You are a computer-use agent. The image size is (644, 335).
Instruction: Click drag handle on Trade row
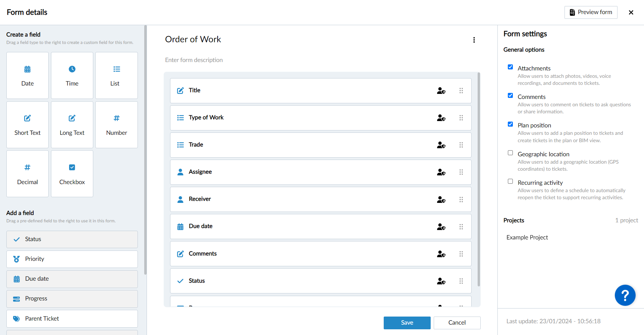click(461, 145)
